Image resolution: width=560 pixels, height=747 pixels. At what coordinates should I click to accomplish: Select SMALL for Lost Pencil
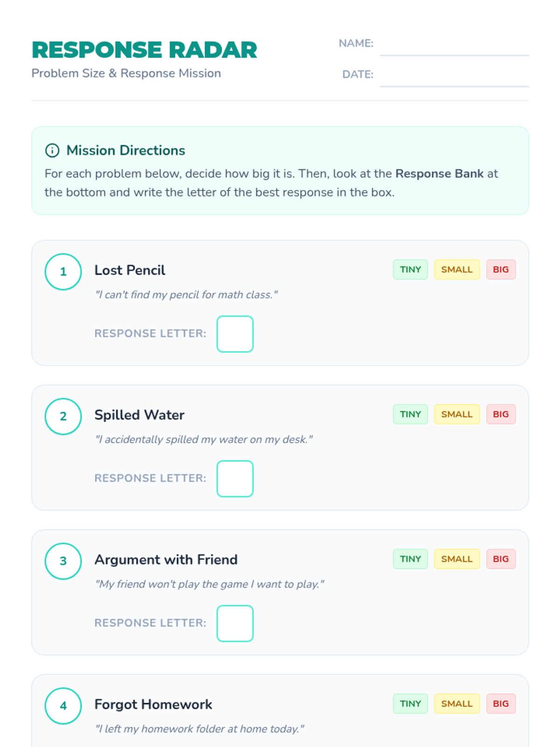pyautogui.click(x=457, y=269)
